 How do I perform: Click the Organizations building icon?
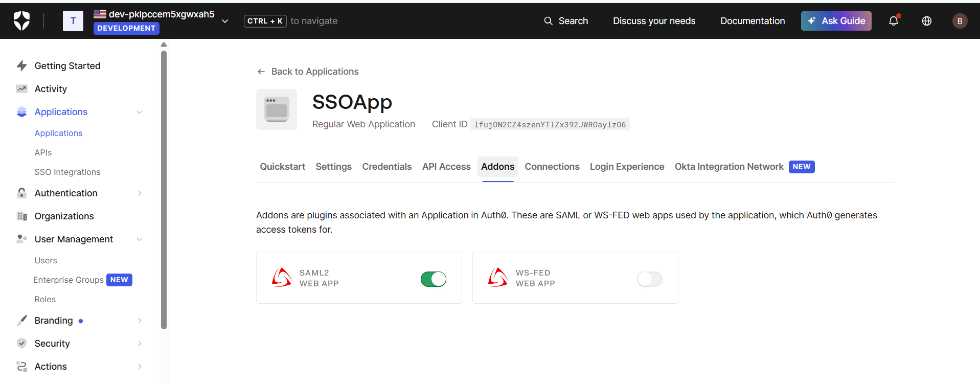21,216
